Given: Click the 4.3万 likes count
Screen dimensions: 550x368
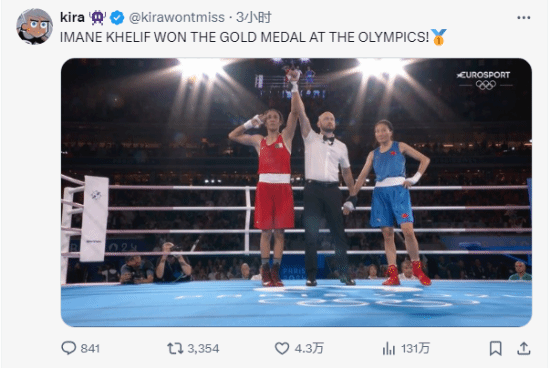Looking at the screenshot, I should coord(309,348).
